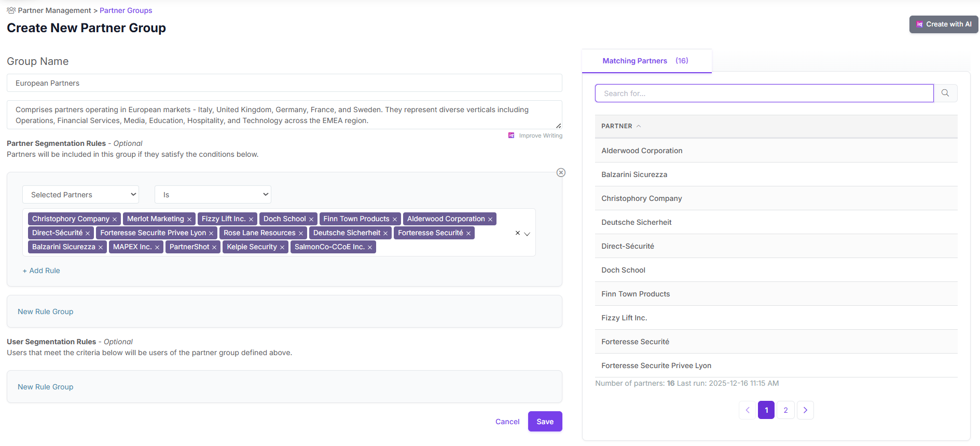Remove Merlot Marketing chip from selection

click(189, 220)
